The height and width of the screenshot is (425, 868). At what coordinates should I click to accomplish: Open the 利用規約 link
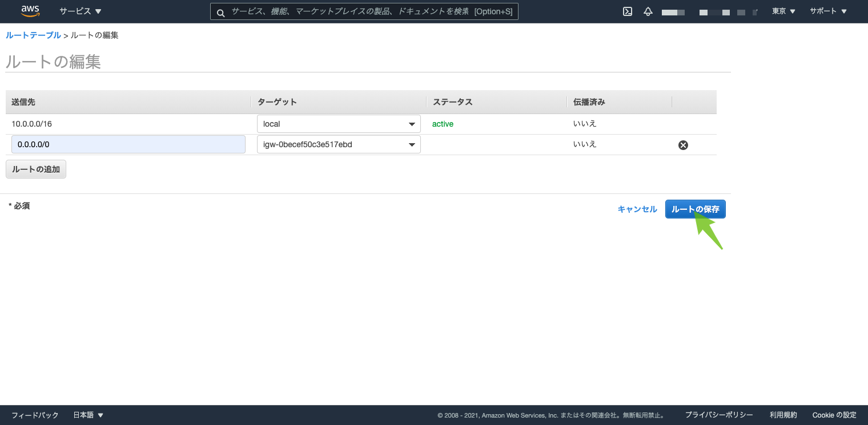point(783,415)
